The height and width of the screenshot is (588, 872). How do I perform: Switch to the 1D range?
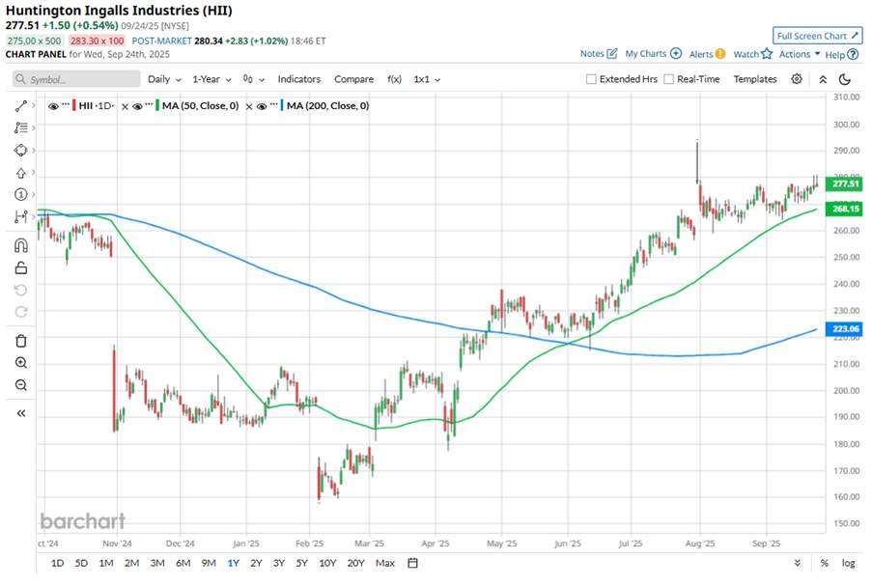coord(57,563)
